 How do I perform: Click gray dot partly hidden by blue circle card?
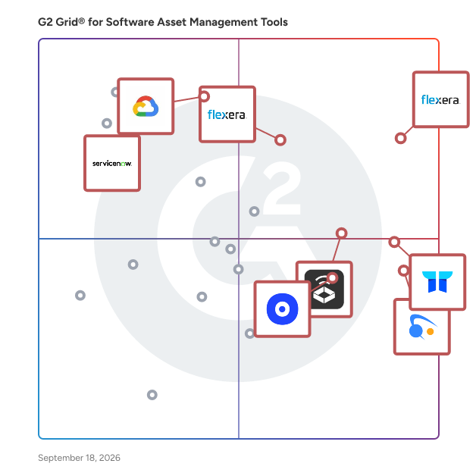[x=249, y=334]
